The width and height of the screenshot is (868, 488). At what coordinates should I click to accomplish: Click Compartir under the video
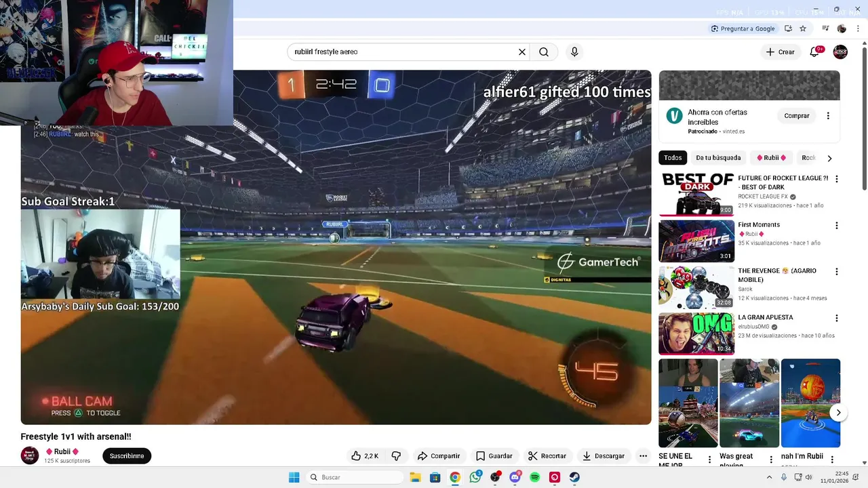439,456
